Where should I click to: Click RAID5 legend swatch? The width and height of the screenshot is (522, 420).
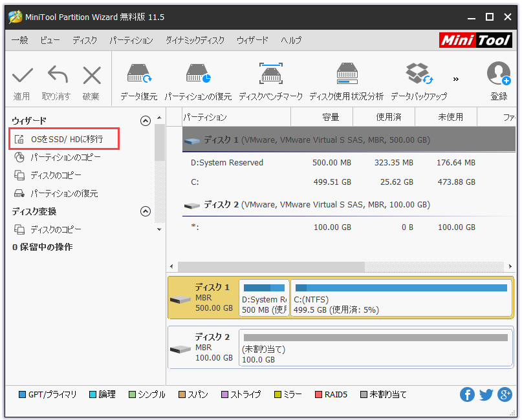319,395
